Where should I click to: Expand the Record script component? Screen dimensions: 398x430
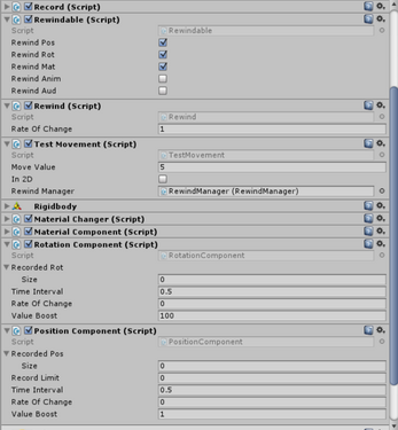[7, 7]
